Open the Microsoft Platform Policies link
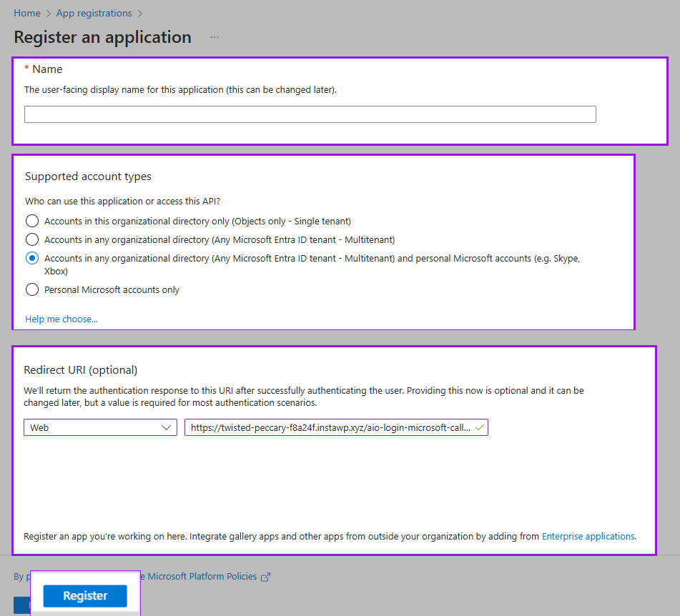The height and width of the screenshot is (616, 680). coord(202,577)
